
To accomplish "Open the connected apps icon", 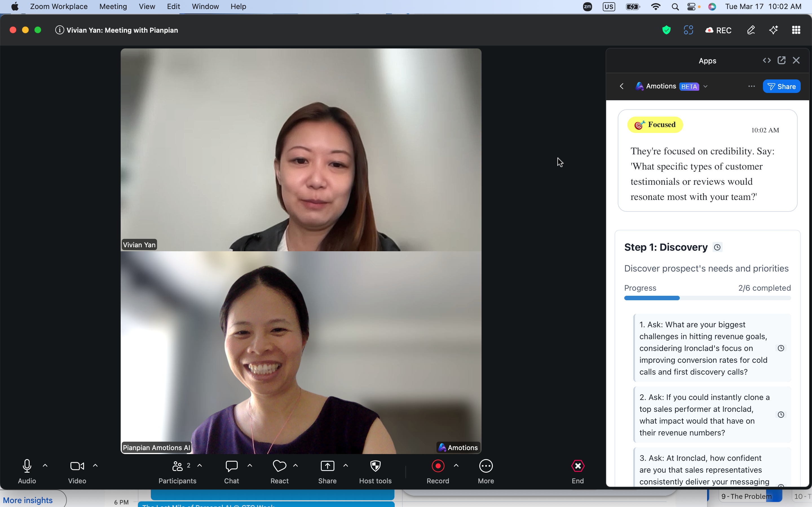I will 688,30.
